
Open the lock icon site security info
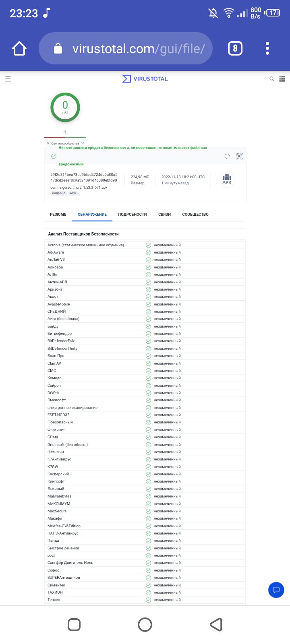[x=58, y=49]
